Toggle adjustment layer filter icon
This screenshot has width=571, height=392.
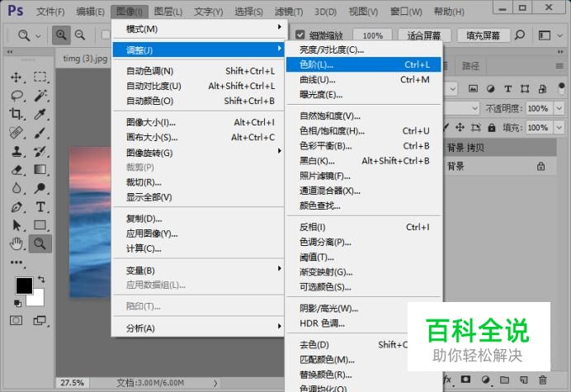click(490, 88)
